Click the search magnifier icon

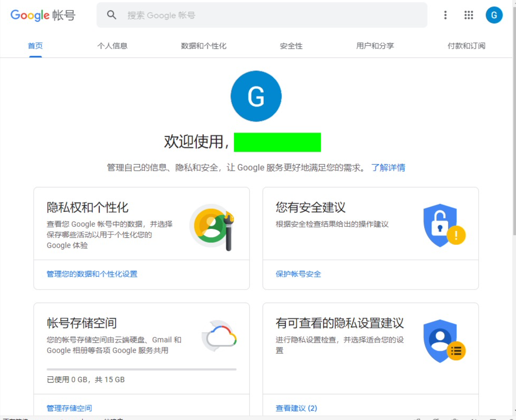(112, 15)
